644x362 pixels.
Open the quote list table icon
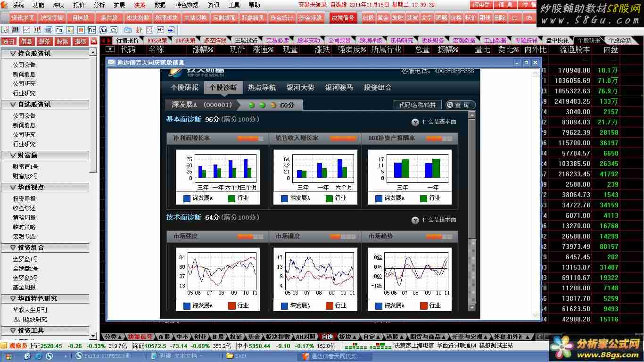click(16, 30)
